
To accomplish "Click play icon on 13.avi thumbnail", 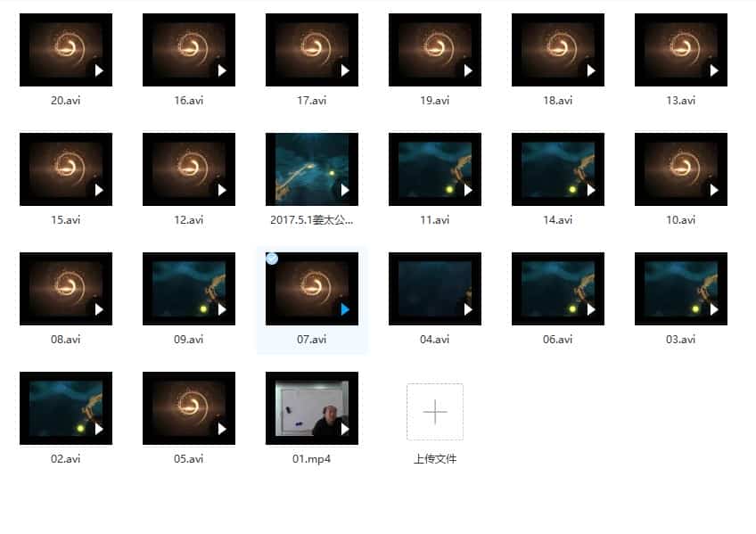I will pos(714,70).
